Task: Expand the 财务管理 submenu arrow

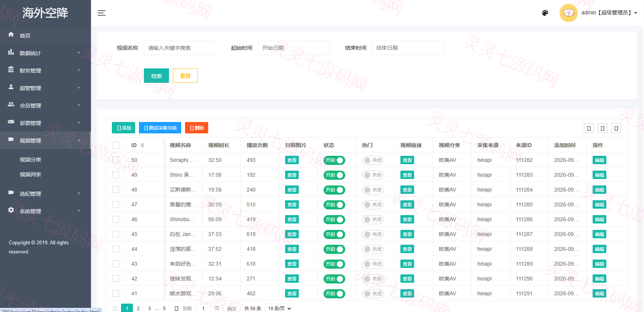Action: 79,70
